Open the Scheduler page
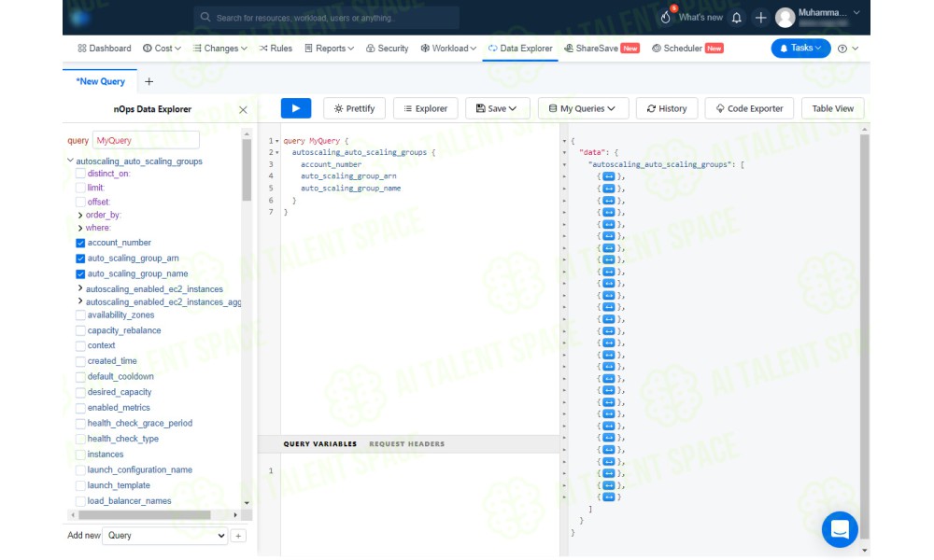Image resolution: width=934 pixels, height=560 pixels. 687,49
